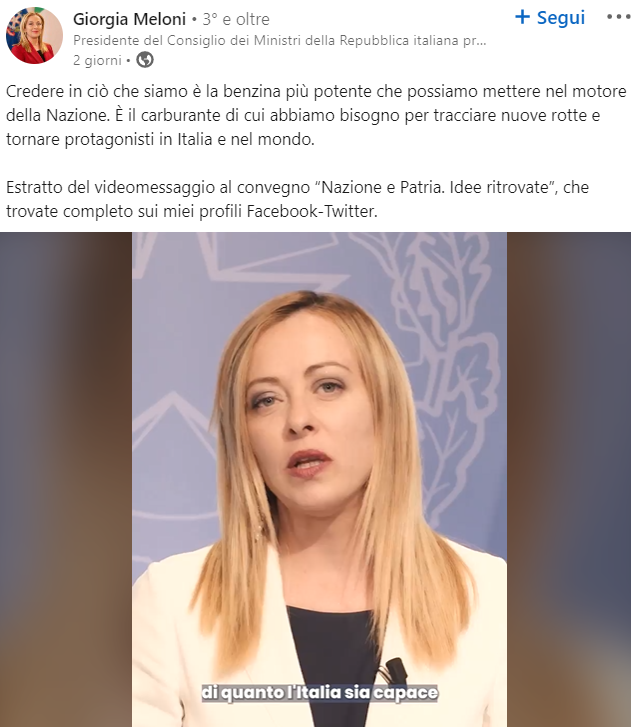Screen dimensions: 631x727
Task: Click the blurred left side of video
Action: click(x=66, y=479)
